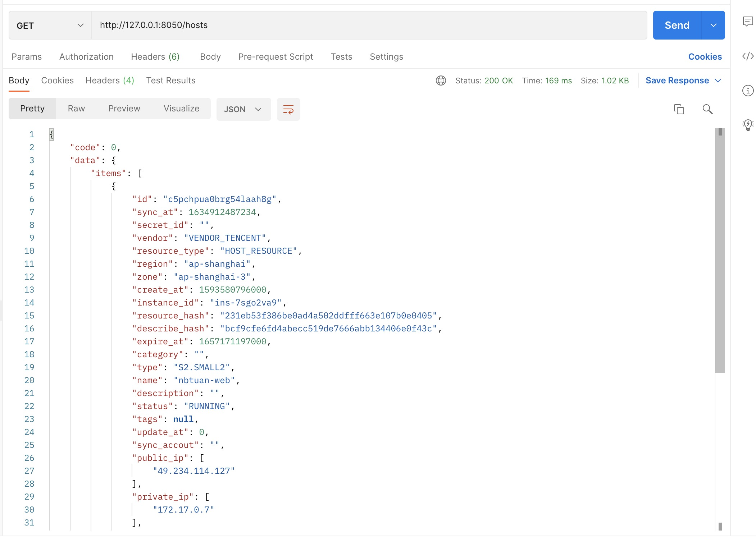
Task: Click the Status 200 OK text
Action: point(484,81)
